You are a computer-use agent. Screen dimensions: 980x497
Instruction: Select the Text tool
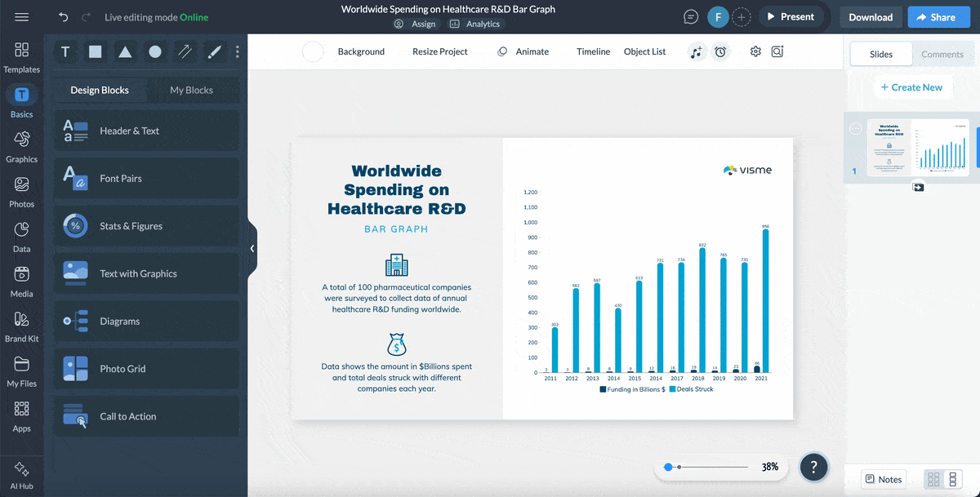click(65, 51)
